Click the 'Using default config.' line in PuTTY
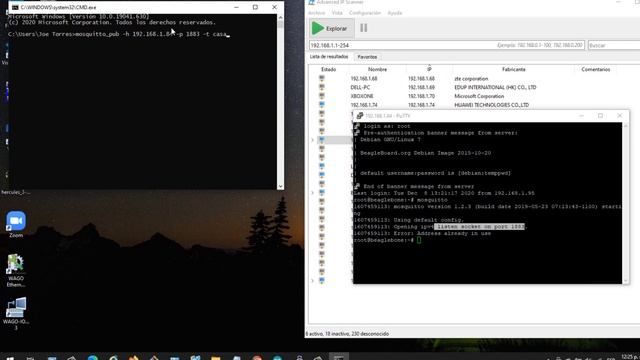Viewport: 640px width, 360px height. coord(409,220)
